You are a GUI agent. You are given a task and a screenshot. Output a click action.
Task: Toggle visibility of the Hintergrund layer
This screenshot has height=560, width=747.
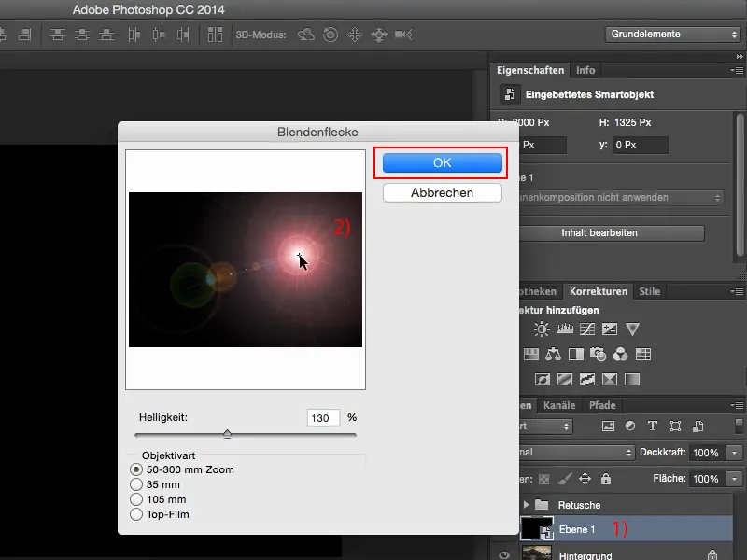point(504,554)
